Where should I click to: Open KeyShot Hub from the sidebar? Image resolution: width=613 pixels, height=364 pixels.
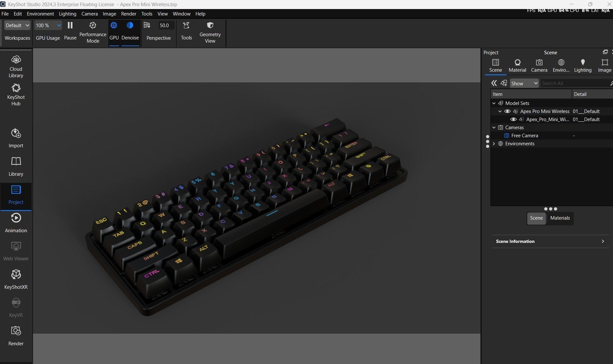click(x=16, y=95)
